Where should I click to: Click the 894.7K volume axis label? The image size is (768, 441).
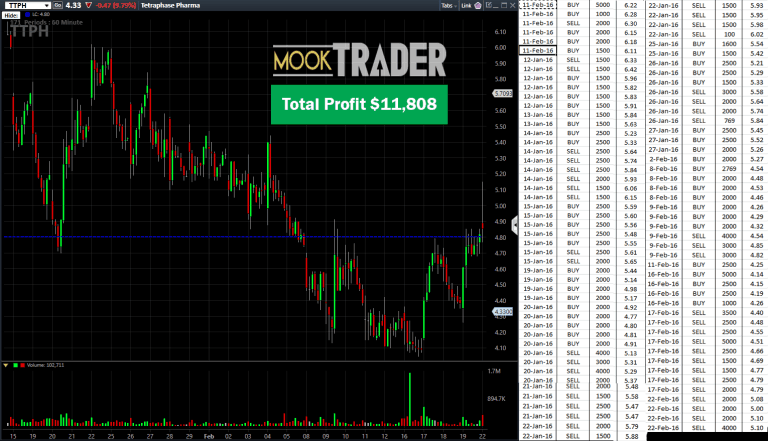[496, 398]
